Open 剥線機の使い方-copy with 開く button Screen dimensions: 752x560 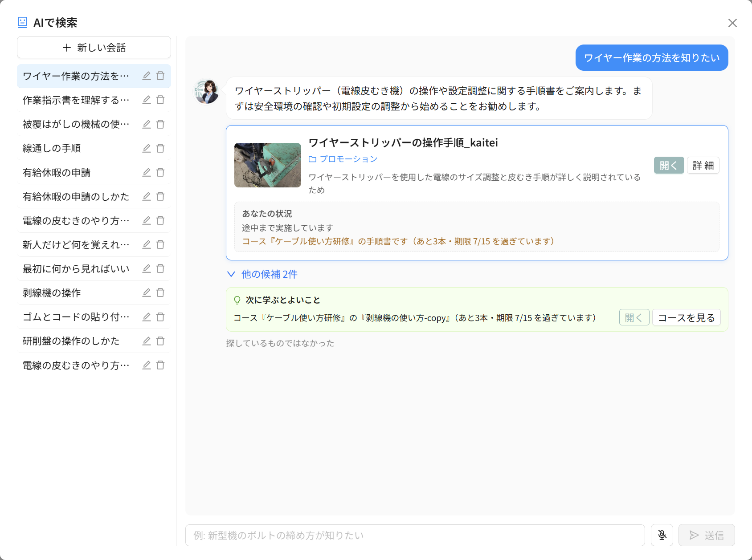pyautogui.click(x=634, y=317)
